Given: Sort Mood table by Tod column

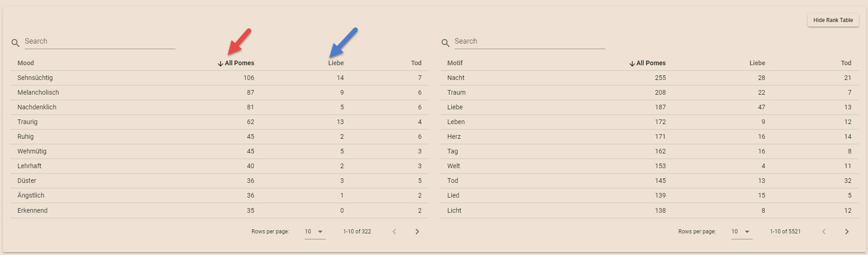Looking at the screenshot, I should tap(416, 63).
